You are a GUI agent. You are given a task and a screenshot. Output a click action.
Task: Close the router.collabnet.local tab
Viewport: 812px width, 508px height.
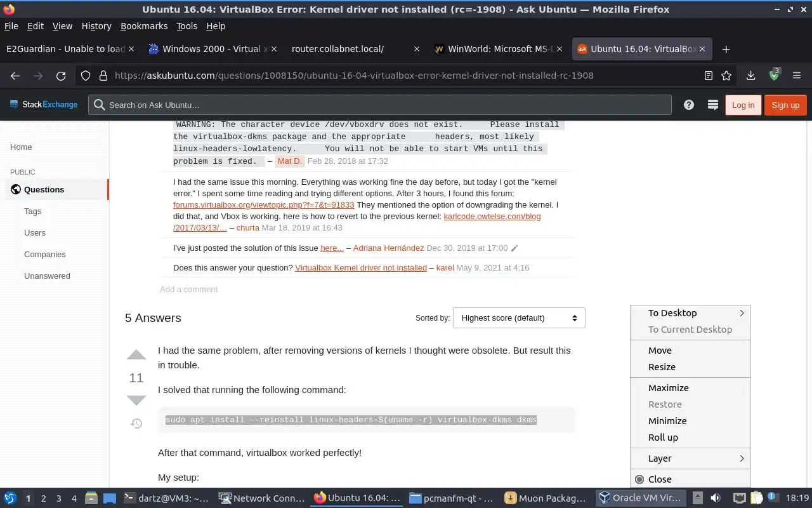(416, 49)
